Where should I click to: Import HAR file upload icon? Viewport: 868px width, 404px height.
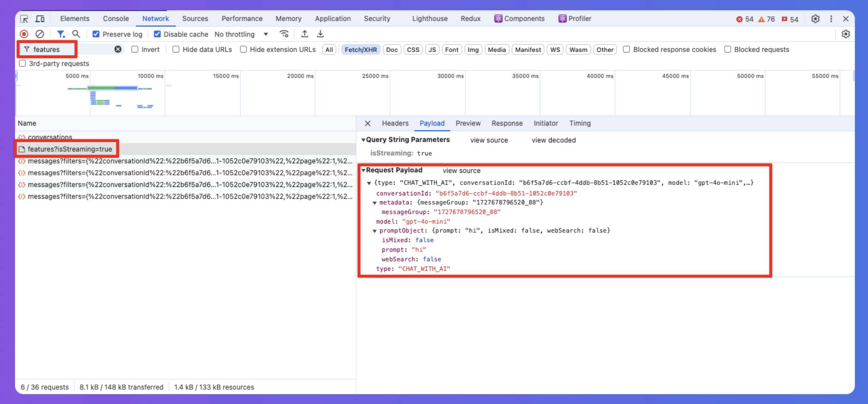pyautogui.click(x=305, y=34)
